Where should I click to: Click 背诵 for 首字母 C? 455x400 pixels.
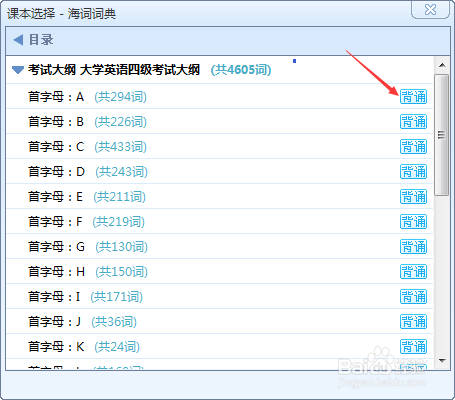(x=413, y=147)
